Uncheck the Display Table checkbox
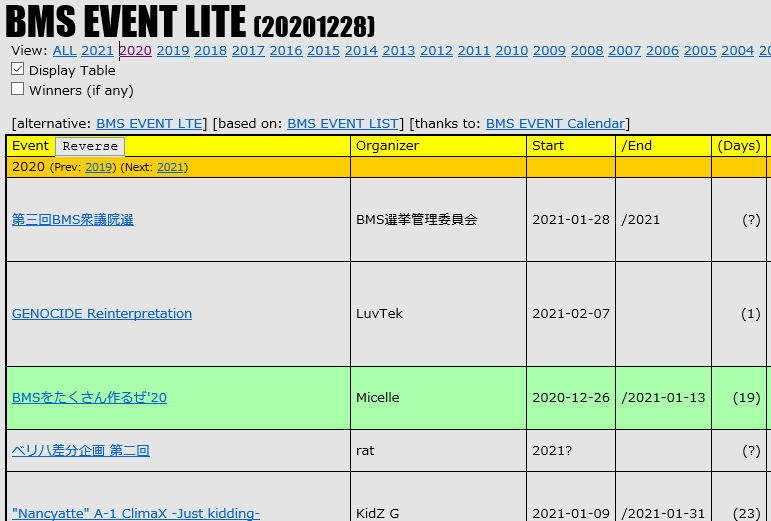Viewport: 771px width, 521px height. click(x=18, y=69)
